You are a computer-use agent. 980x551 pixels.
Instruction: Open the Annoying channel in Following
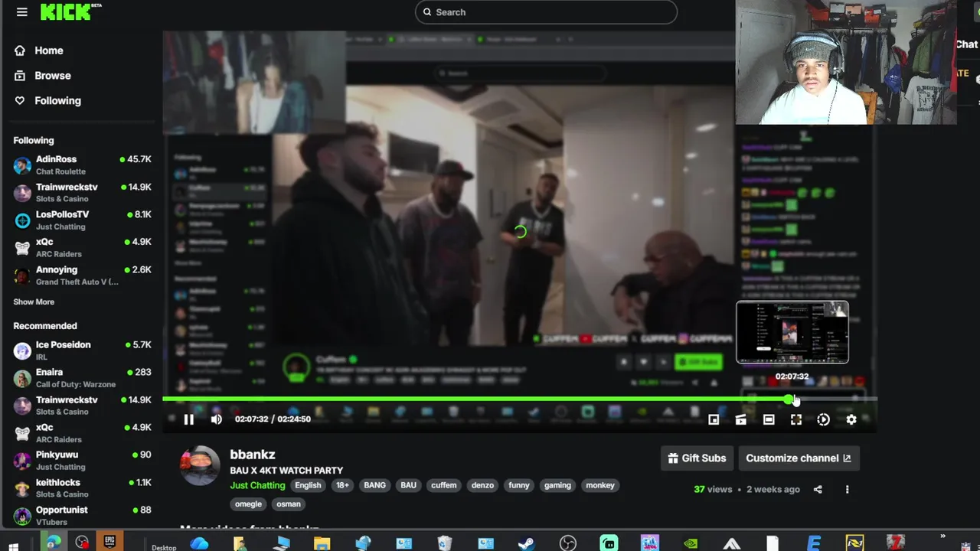(x=82, y=275)
